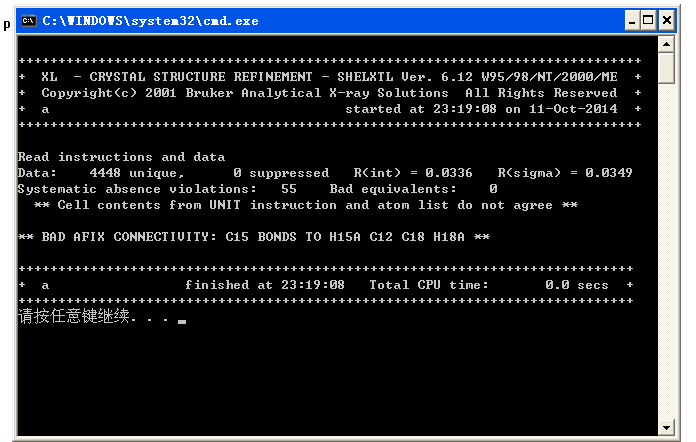Click the empty scrollbar track below thumb
Screen dimensions: 696x442
666,250
